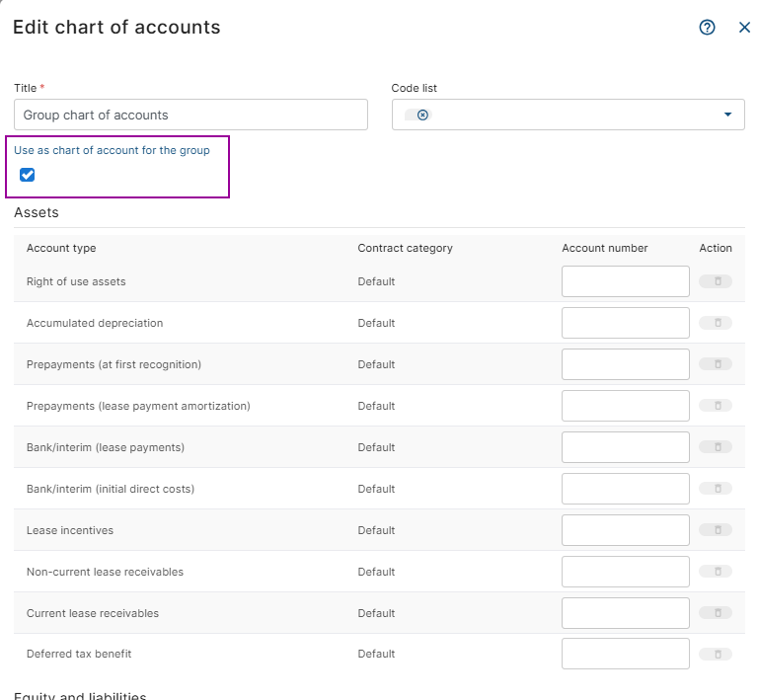The image size is (758, 700).
Task: Close the Edit chart of accounts dialog
Action: (x=744, y=28)
